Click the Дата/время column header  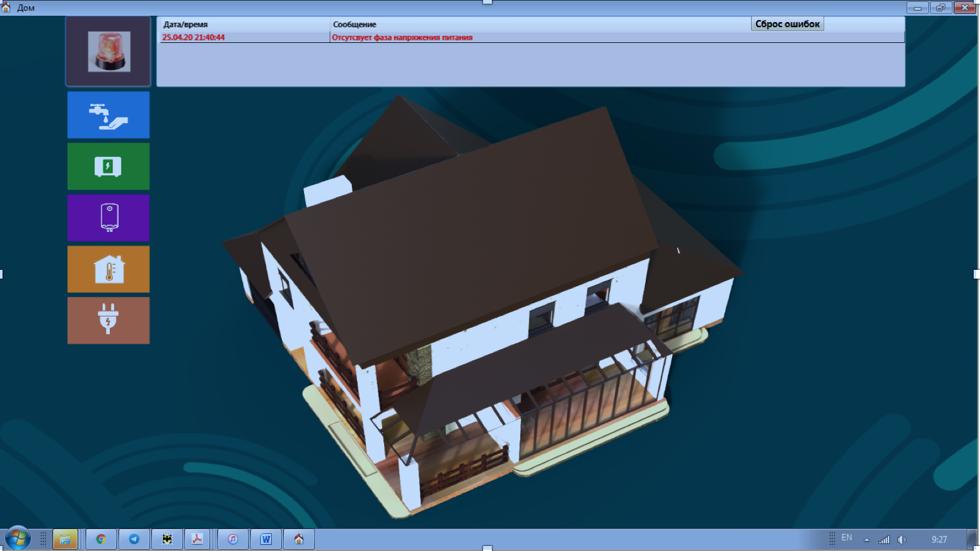185,25
